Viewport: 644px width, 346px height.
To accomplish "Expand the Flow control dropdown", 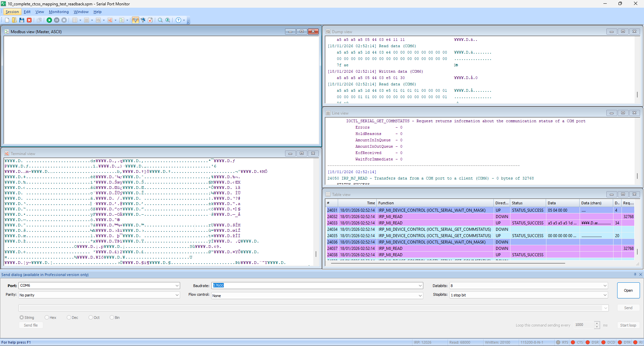I will 420,296.
